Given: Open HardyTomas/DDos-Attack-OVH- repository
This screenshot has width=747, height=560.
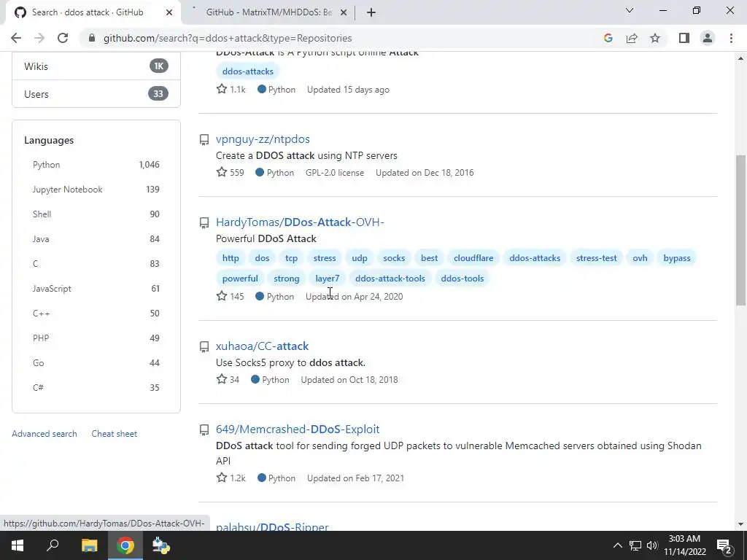Looking at the screenshot, I should click(300, 222).
